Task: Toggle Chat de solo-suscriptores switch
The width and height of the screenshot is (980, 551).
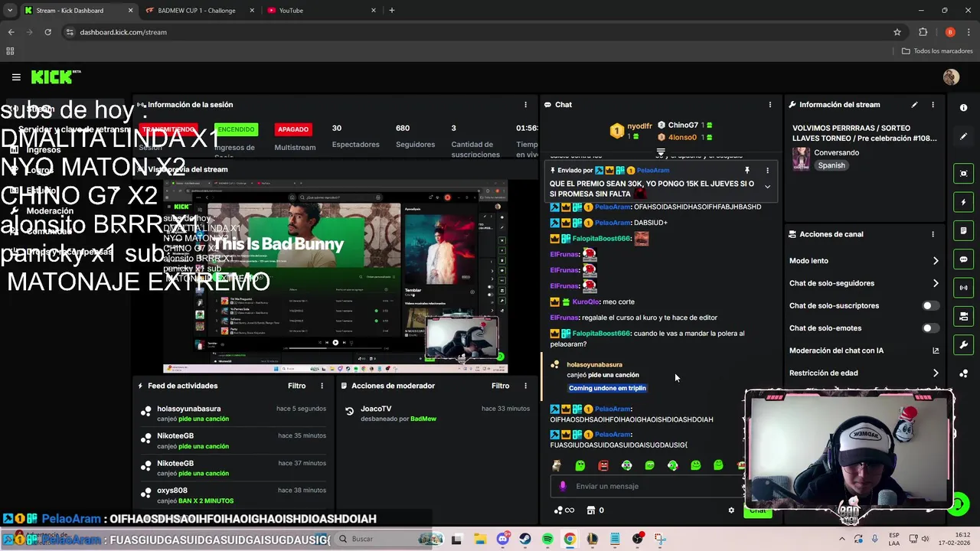Action: [x=930, y=305]
